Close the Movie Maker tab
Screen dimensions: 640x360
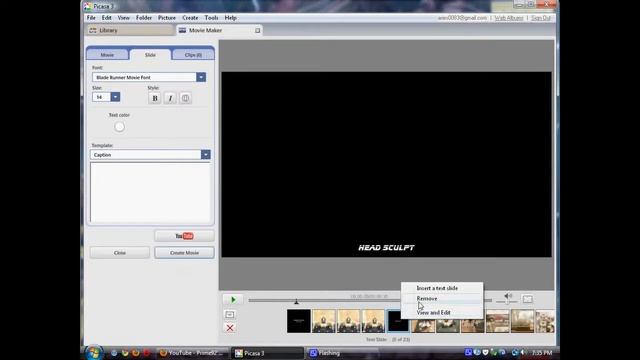click(258, 30)
